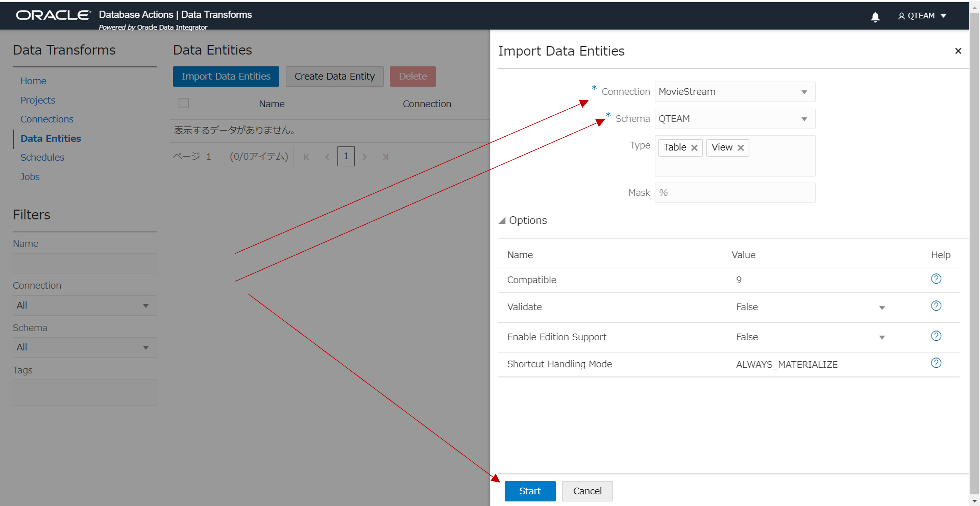Click the notification bell icon

click(x=875, y=17)
